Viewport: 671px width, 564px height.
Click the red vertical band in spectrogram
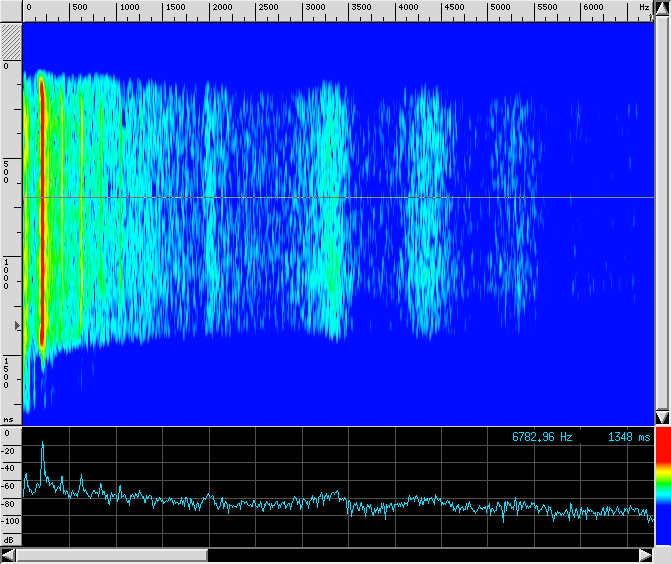[x=43, y=210]
